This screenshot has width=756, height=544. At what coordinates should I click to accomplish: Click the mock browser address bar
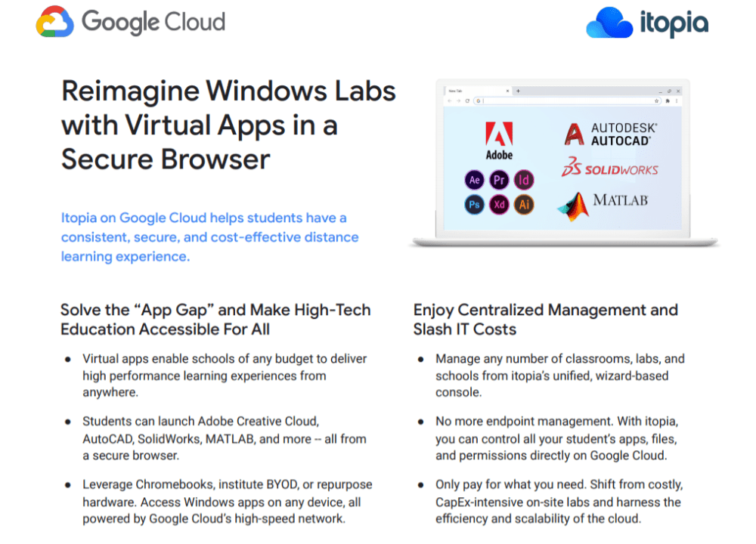point(568,101)
